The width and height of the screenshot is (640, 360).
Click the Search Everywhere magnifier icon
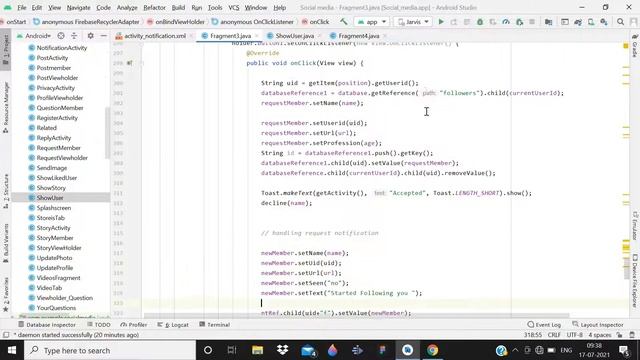[x=620, y=22]
